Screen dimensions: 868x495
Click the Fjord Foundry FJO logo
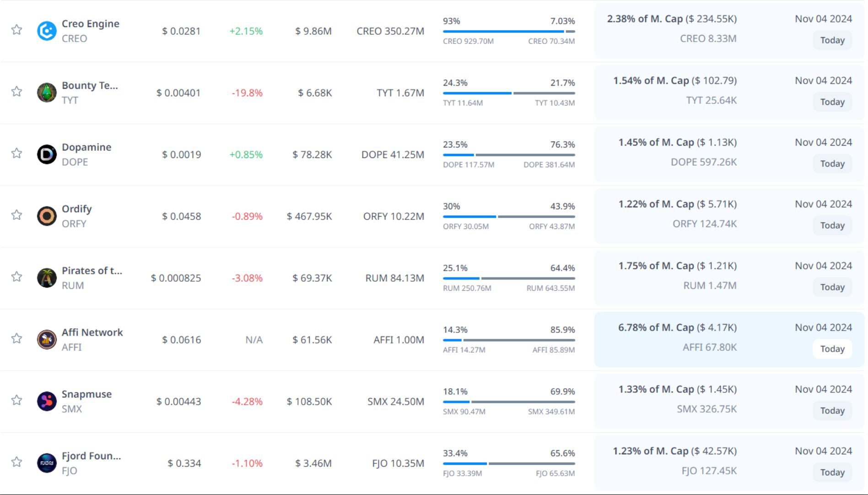tap(47, 463)
